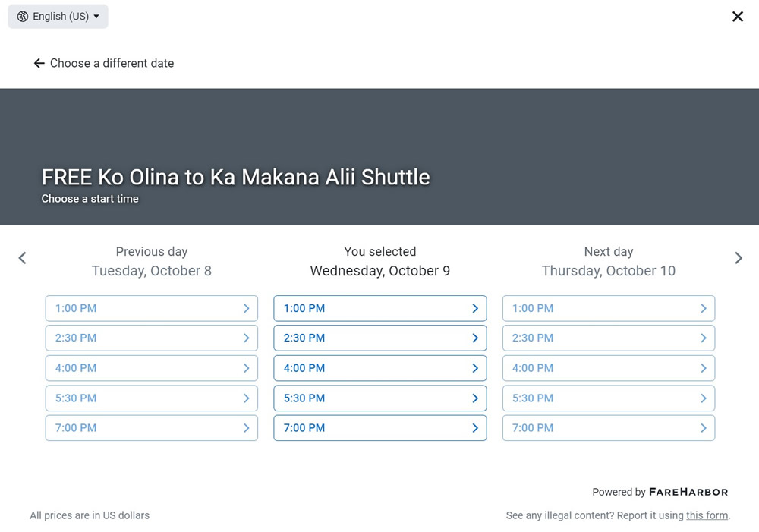Click chevron on Wednesday 7:00 PM slot
This screenshot has width=759, height=532.
click(x=475, y=428)
